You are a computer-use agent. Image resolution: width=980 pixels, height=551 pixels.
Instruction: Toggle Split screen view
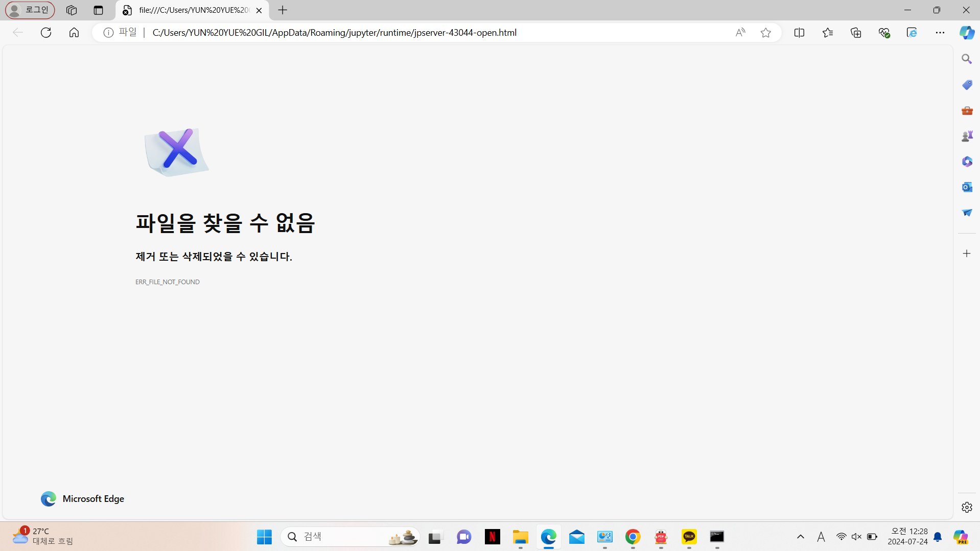pos(799,33)
